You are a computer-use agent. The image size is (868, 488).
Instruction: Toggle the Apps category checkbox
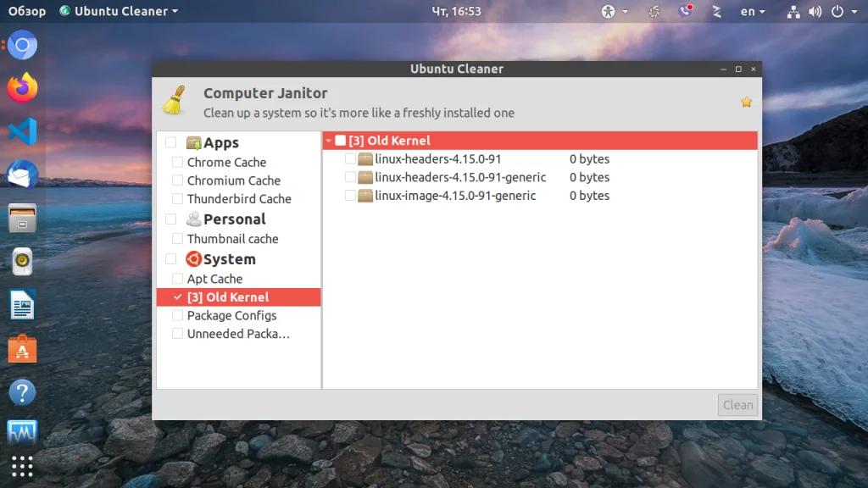[171, 142]
